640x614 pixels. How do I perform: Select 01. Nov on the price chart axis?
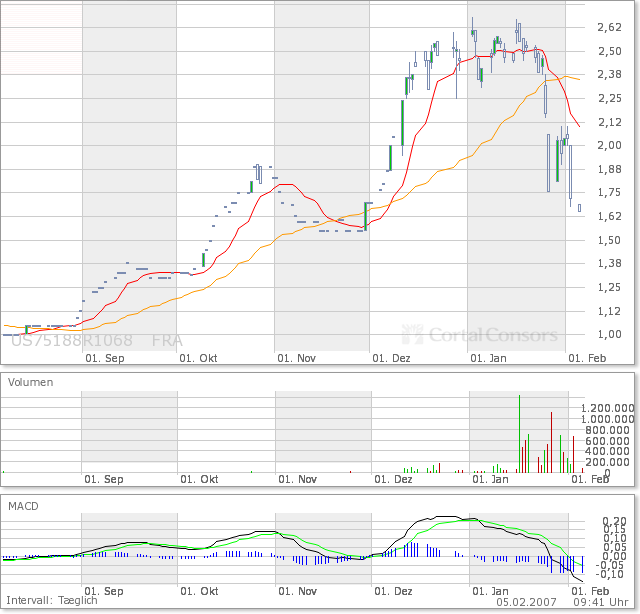pos(296,358)
